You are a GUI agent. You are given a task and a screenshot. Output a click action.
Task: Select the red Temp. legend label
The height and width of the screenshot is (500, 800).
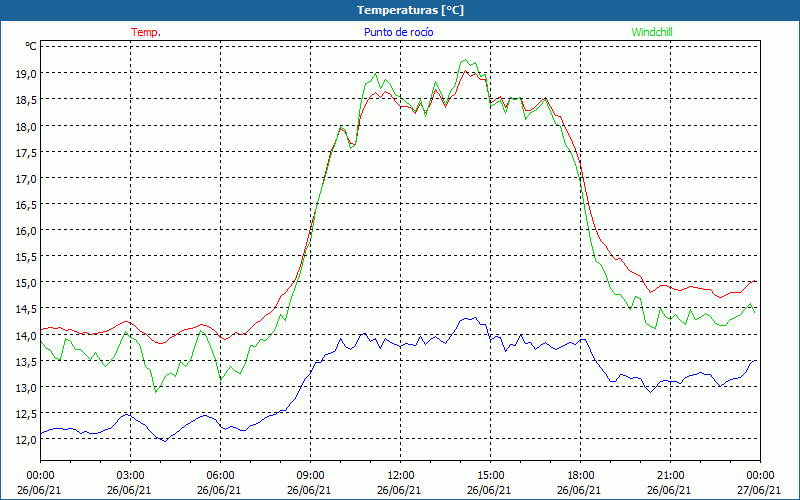tap(146, 32)
